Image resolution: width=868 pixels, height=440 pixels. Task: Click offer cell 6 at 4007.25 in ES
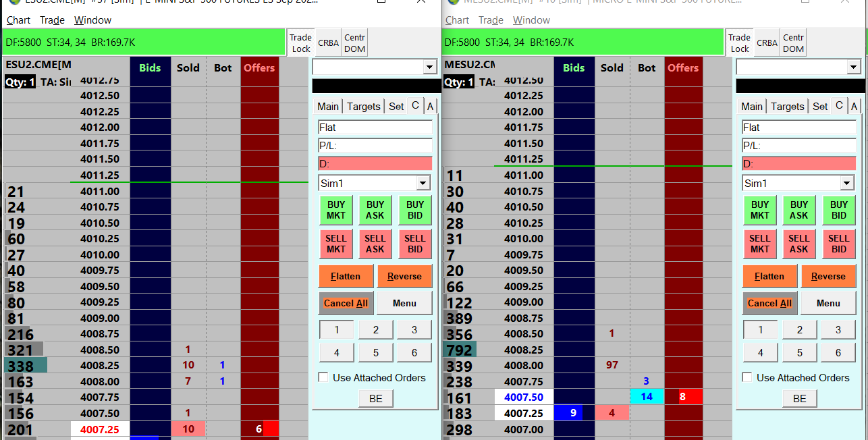click(259, 429)
